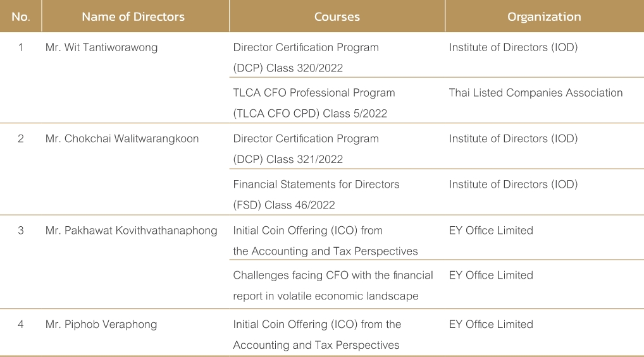Image resolution: width=644 pixels, height=357 pixels.
Task: Click 'Challenges facing CFO' course entry
Action: 333,286
